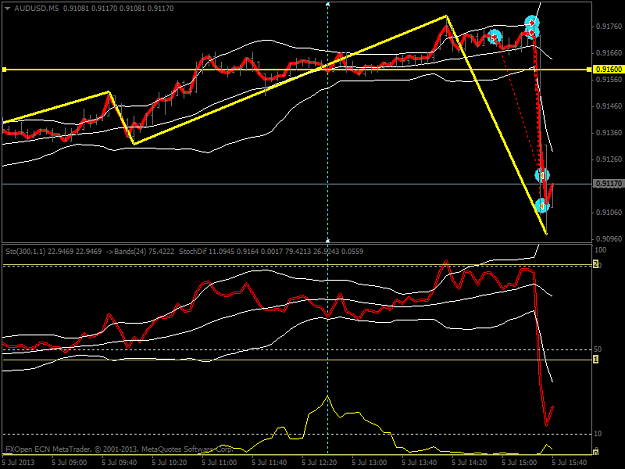Click the lone cyan entry marker left of the stacked pair
Image resolution: width=625 pixels, height=469 pixels.
[x=495, y=37]
